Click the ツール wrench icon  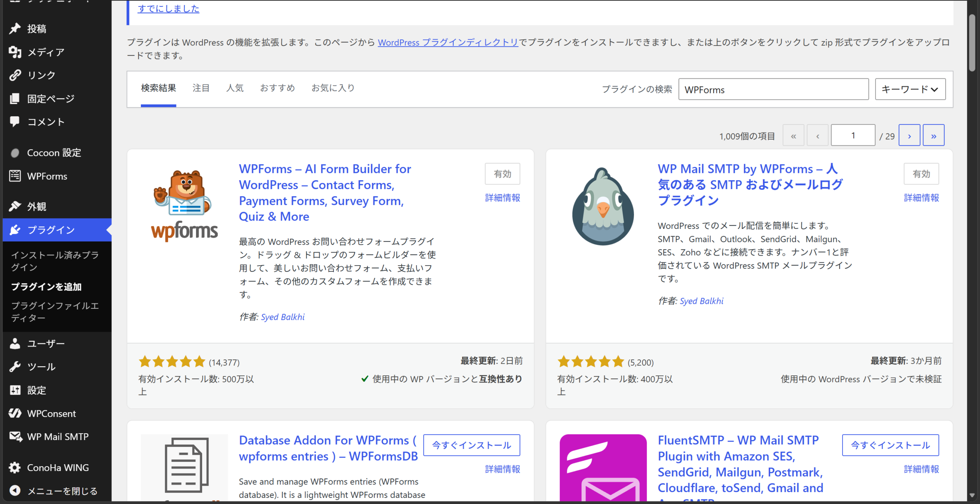coord(15,367)
